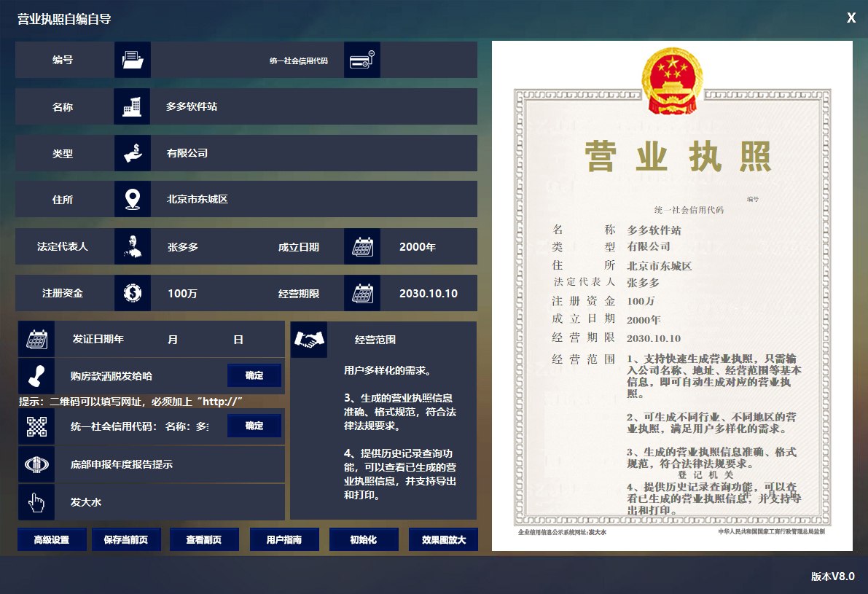Open 高级设置

click(51, 539)
